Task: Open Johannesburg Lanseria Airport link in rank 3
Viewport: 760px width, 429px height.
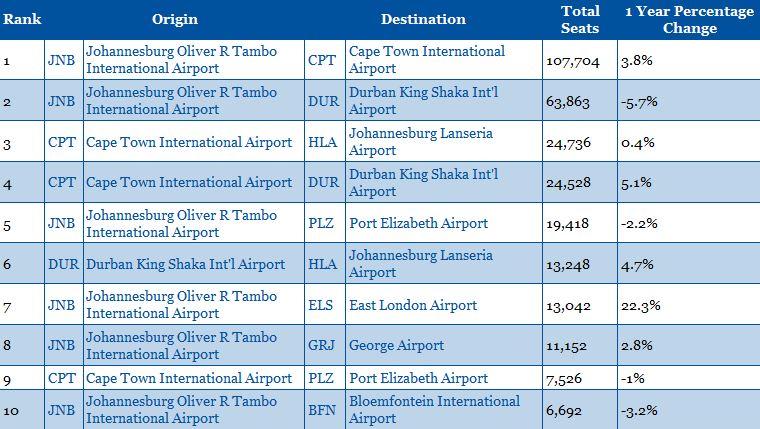Action: pyautogui.click(x=421, y=142)
